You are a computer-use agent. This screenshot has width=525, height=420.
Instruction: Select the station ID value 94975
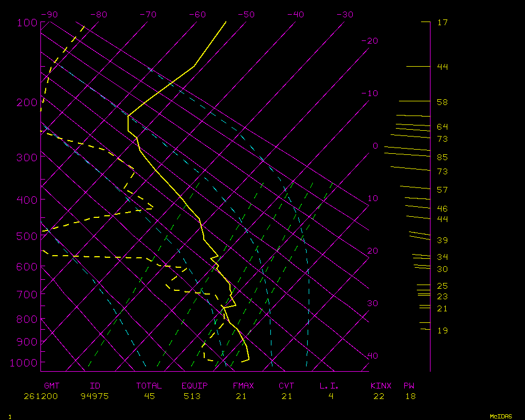pos(94,396)
